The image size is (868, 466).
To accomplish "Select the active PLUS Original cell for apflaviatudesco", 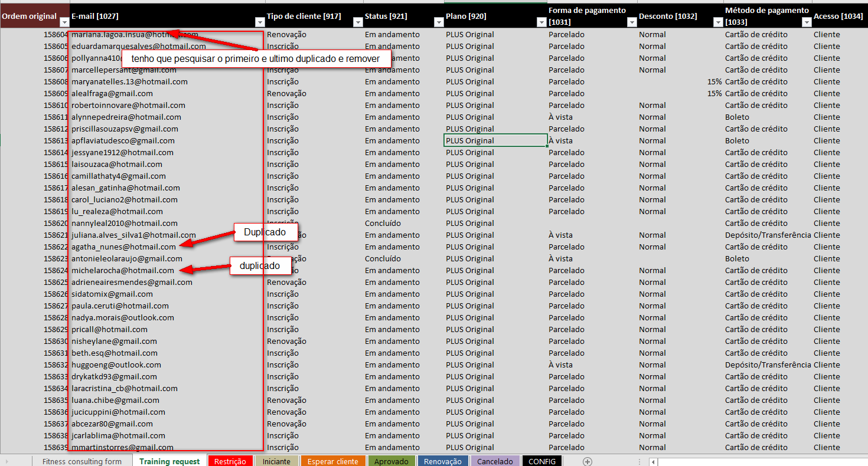I will (x=495, y=140).
